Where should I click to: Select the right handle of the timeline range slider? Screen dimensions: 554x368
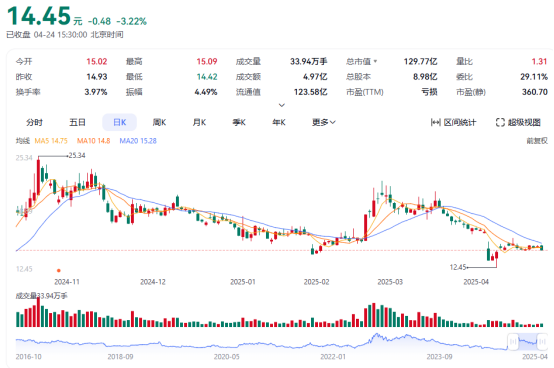tap(542, 342)
